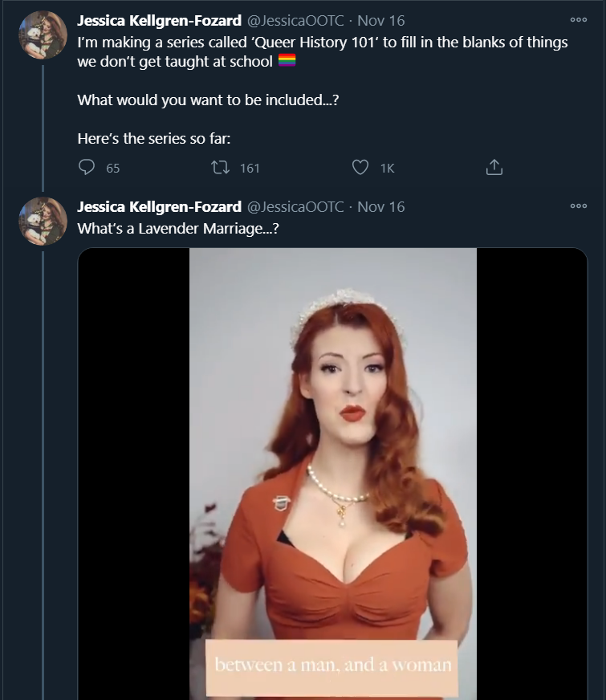Image resolution: width=606 pixels, height=700 pixels.
Task: Open the share icon on first tweet
Action: coord(494,168)
